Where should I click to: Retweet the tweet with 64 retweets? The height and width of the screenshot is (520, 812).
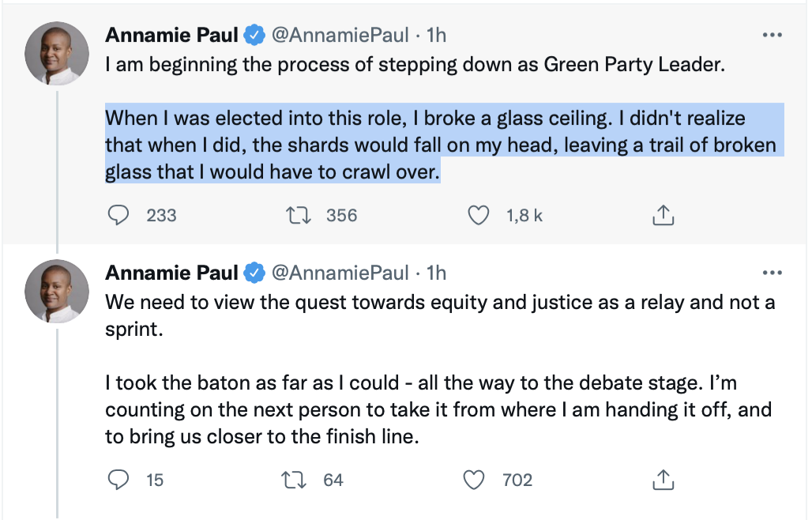pyautogui.click(x=294, y=480)
